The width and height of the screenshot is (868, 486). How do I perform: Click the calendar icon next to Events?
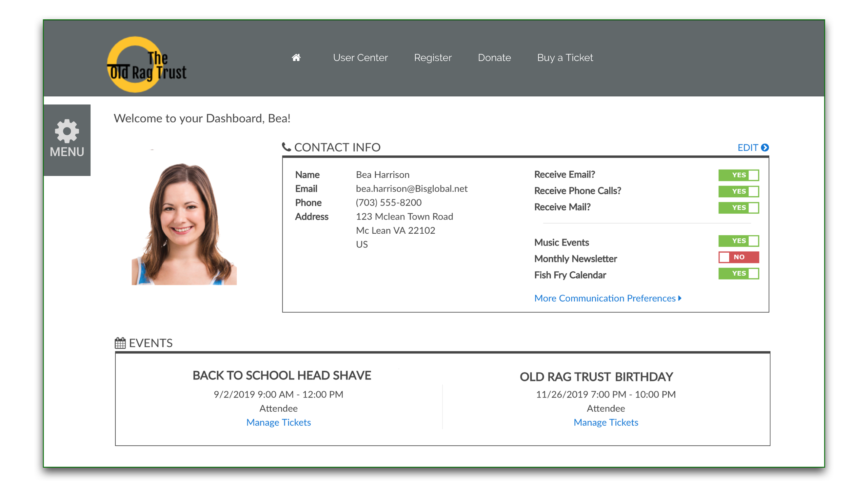tap(120, 343)
